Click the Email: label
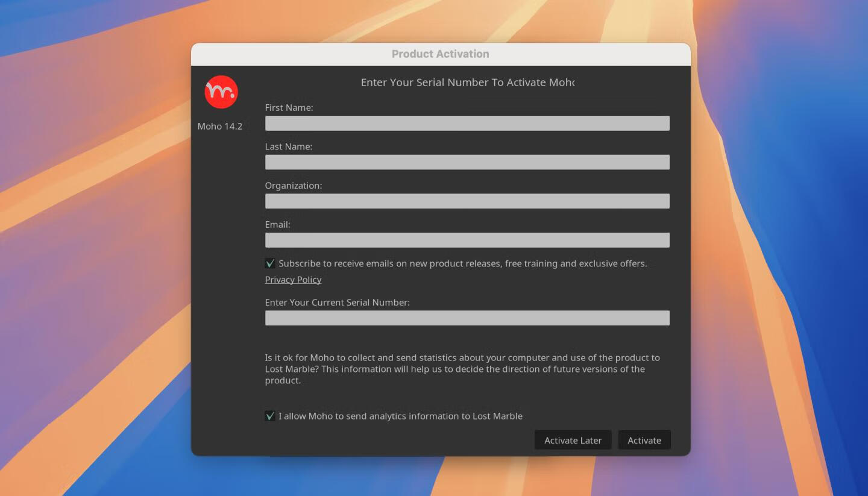Viewport: 868px width, 496px height. click(277, 224)
